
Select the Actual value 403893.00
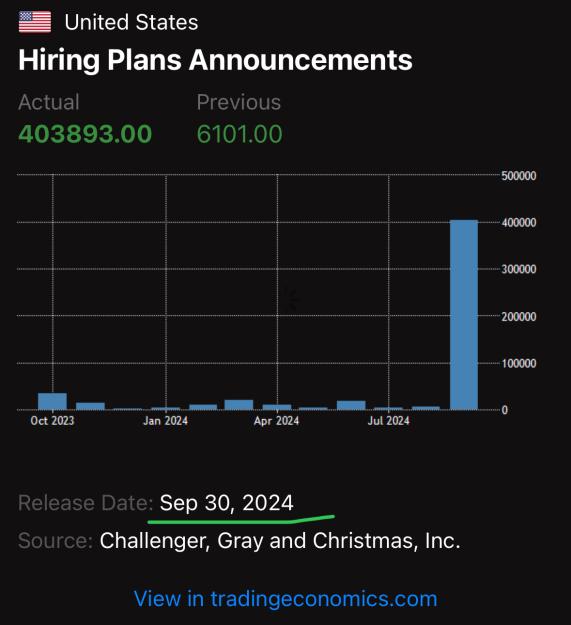85,134
